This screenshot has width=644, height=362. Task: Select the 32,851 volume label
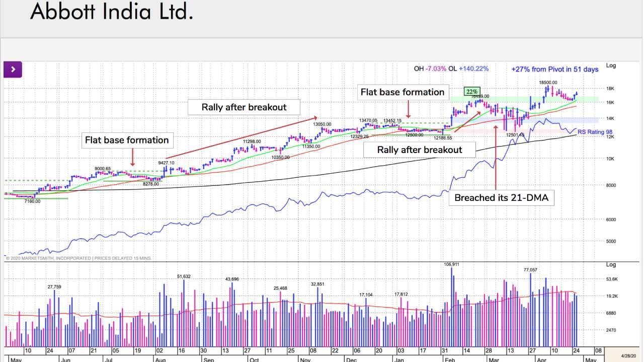tap(317, 284)
